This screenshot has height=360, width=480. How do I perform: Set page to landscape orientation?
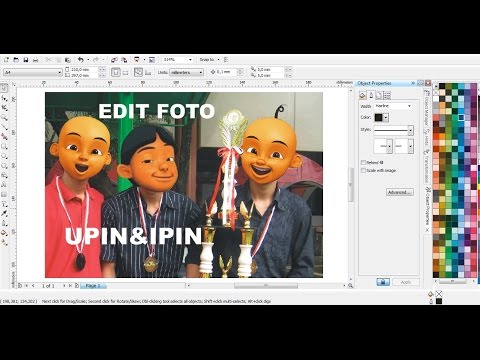tap(125, 72)
